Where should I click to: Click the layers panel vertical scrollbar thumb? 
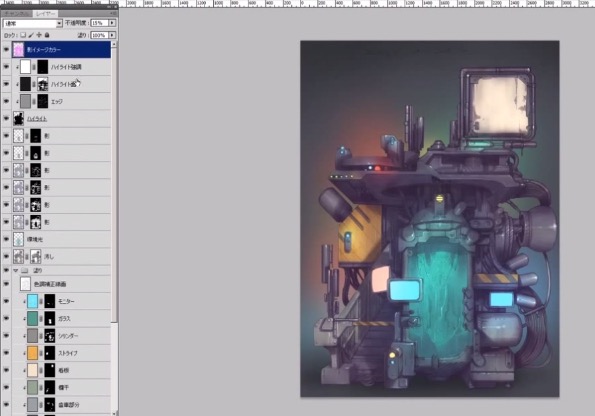point(114,185)
